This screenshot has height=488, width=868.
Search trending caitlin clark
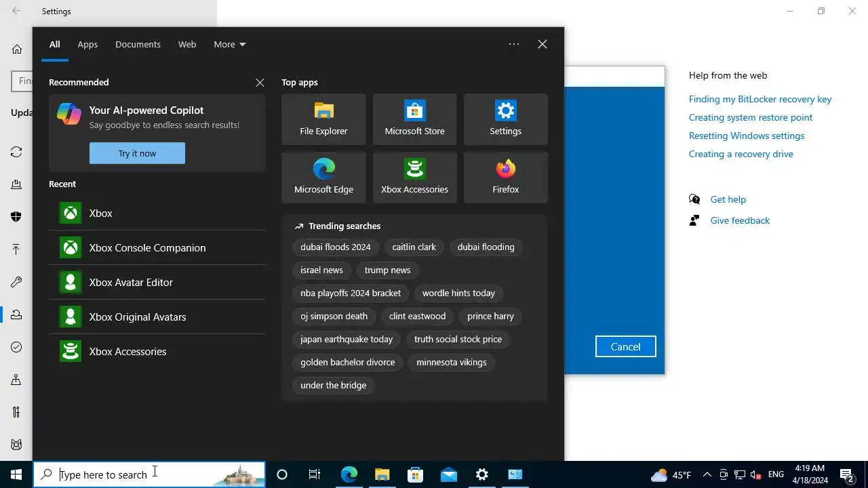[414, 247]
